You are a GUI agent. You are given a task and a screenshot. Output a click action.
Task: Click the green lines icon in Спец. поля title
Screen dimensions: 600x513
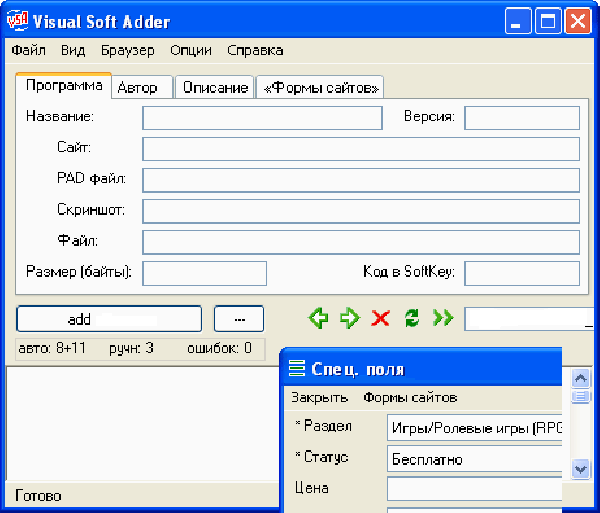point(297,369)
